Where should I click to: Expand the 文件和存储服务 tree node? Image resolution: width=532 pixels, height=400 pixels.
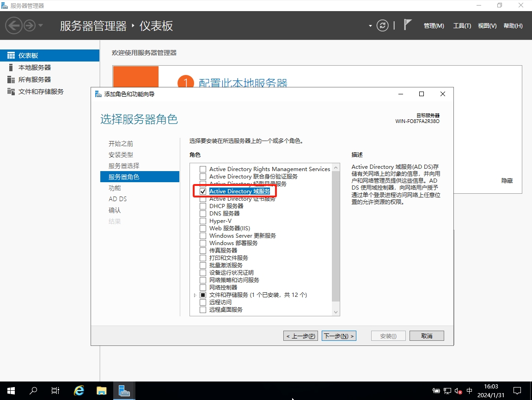(195, 295)
